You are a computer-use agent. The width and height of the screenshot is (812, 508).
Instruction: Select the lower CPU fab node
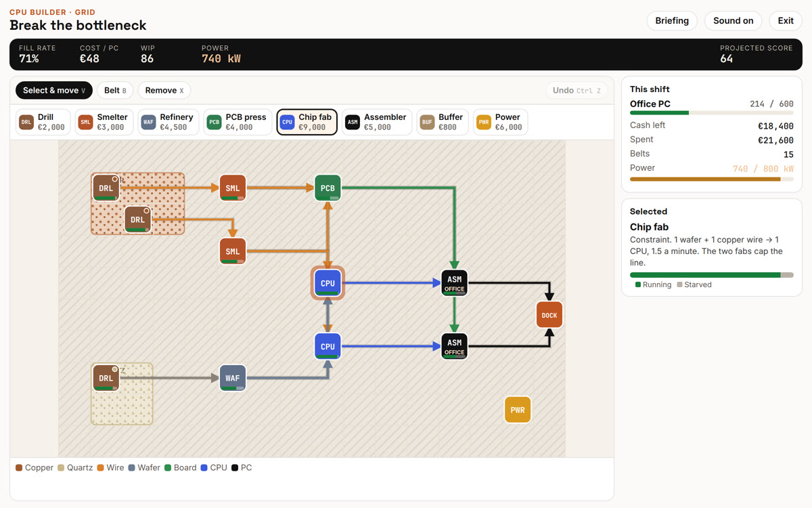328,346
